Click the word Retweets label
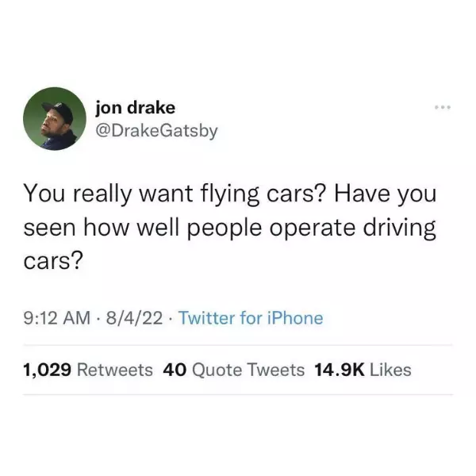The height and width of the screenshot is (476, 476). pyautogui.click(x=115, y=370)
